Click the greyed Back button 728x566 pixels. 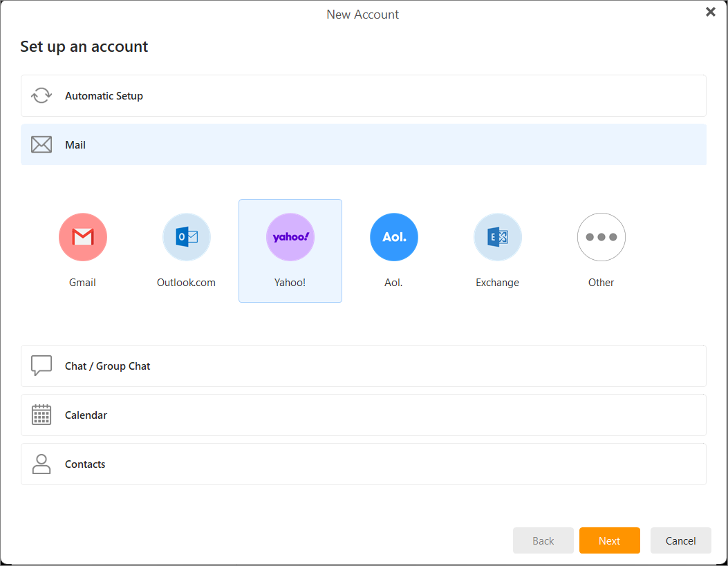543,540
